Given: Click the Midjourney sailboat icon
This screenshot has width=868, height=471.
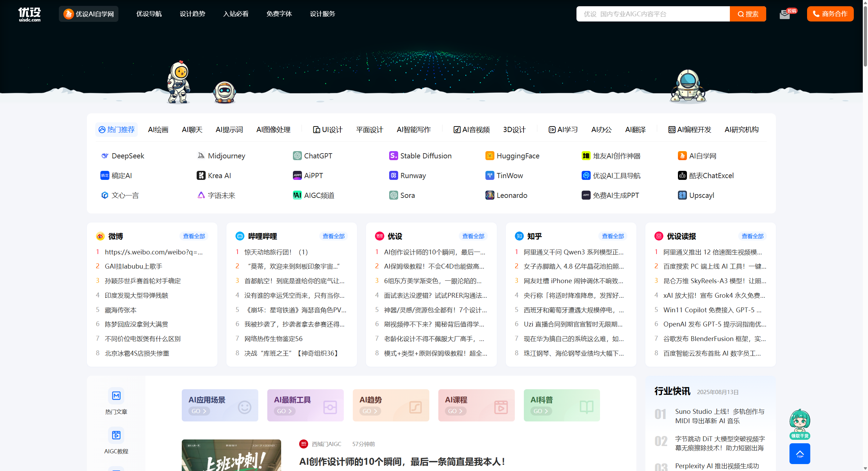Looking at the screenshot, I should pos(201,156).
